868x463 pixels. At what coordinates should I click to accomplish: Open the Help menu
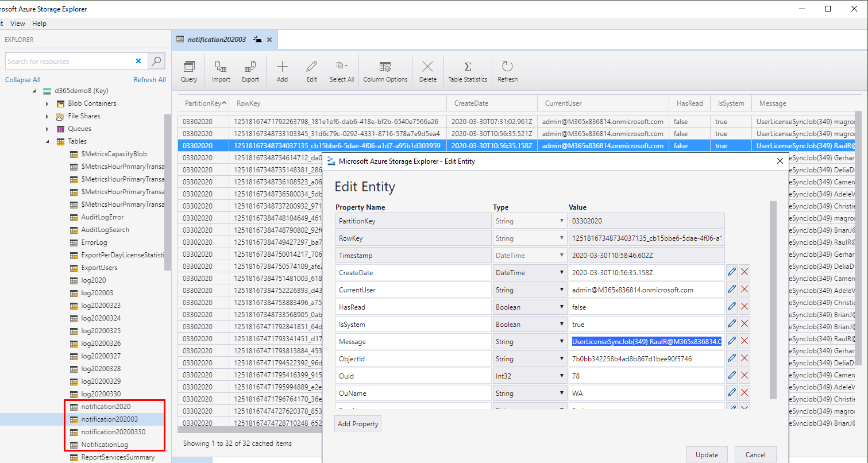click(x=39, y=24)
